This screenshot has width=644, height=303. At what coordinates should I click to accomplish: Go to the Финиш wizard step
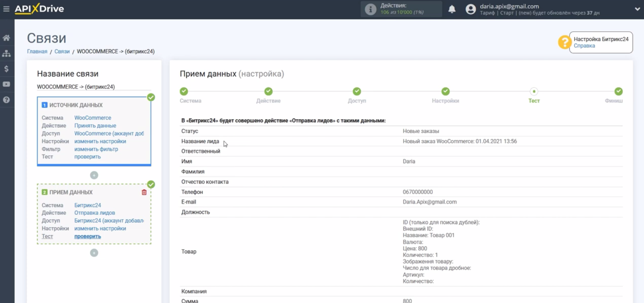click(619, 91)
